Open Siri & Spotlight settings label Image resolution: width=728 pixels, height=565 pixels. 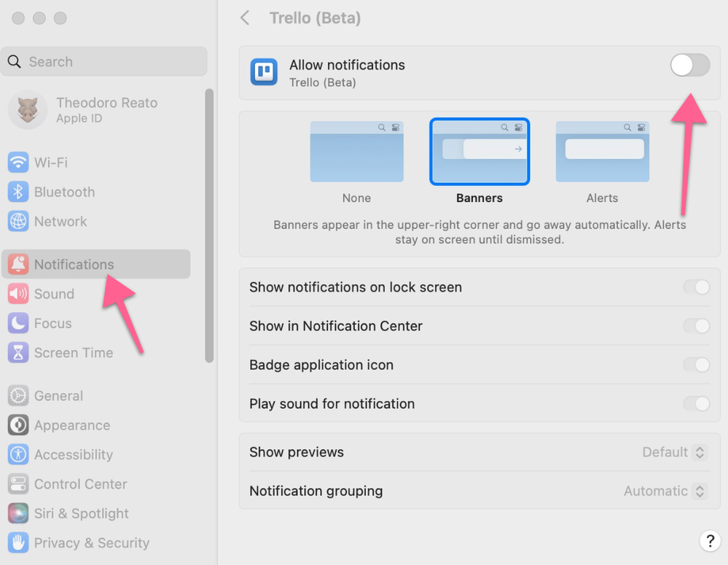[81, 513]
